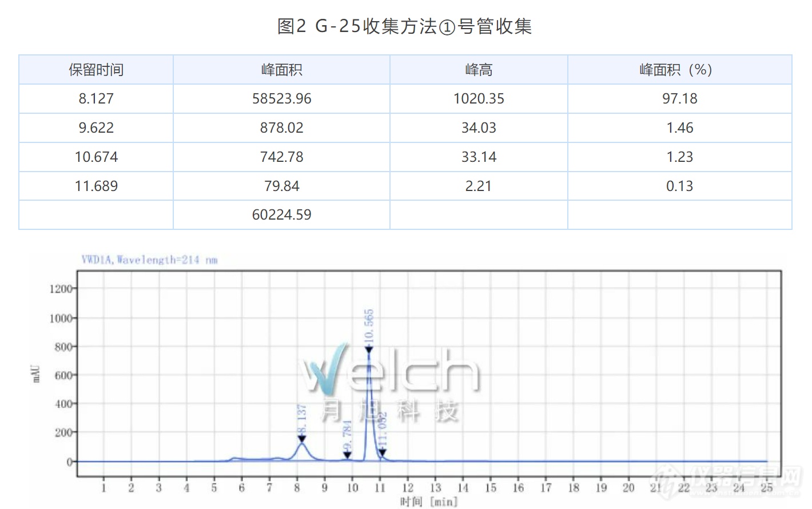Click x-axis tick value 5

pyautogui.click(x=214, y=488)
